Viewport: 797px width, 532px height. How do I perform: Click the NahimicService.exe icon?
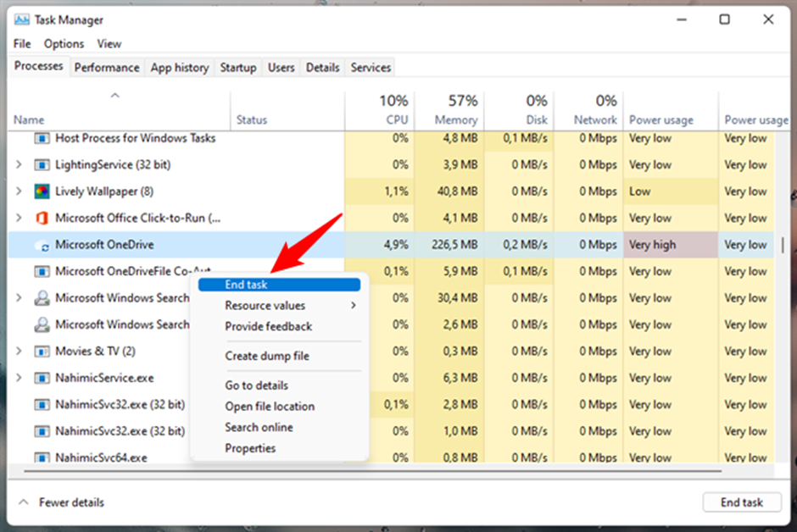point(42,378)
